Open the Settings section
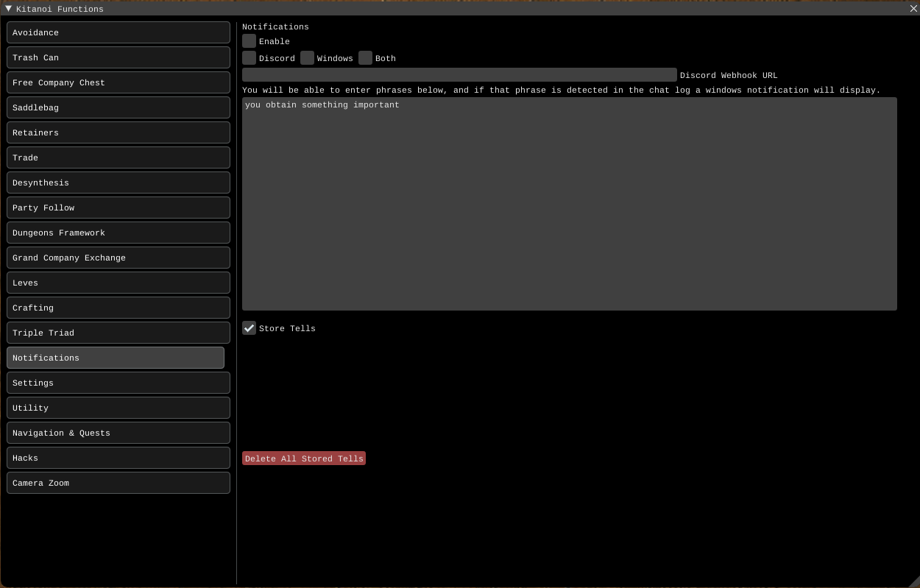Screen dimensions: 920x588 (118, 383)
